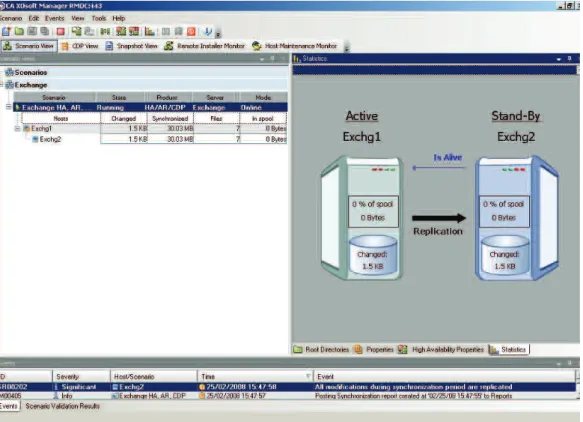The image size is (583, 422).
Task: Open the Help menu
Action: pos(119,18)
